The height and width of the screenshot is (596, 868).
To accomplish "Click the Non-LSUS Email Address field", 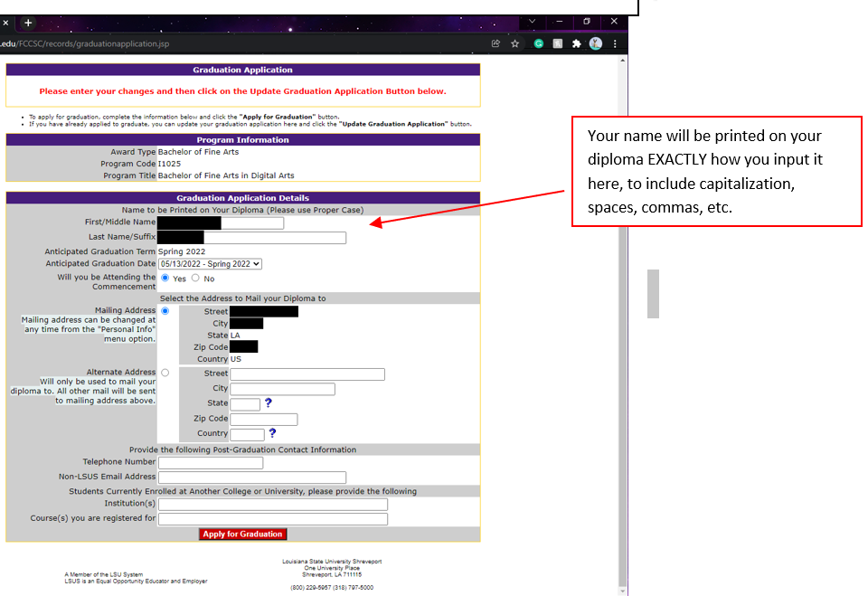I will (252, 478).
